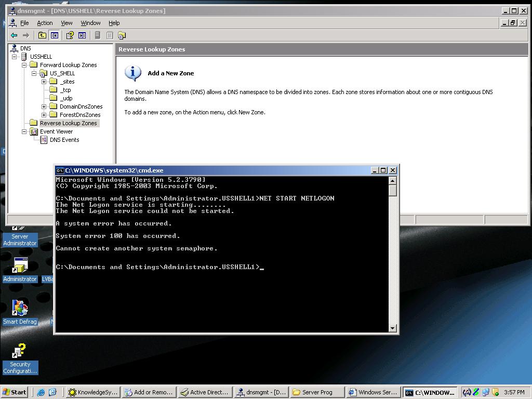
Task: Expand the DomainDnsZones tree node
Action: pyautogui.click(x=45, y=106)
